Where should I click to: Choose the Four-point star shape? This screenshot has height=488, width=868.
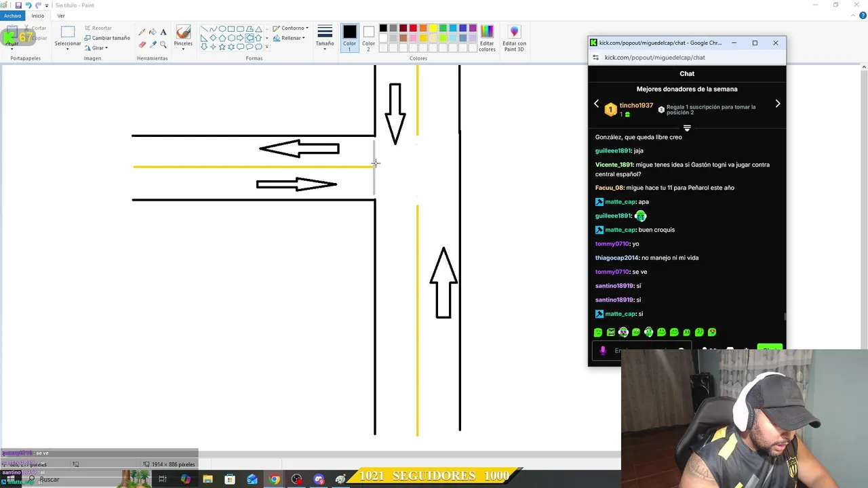[213, 47]
